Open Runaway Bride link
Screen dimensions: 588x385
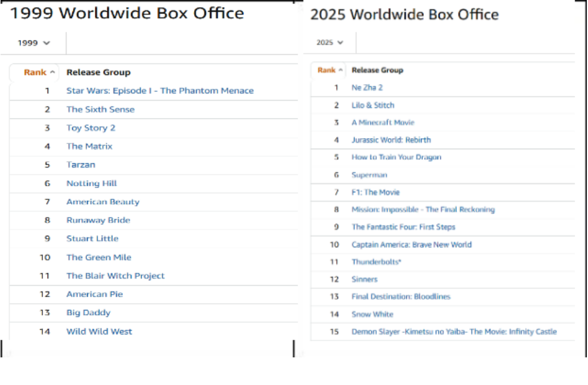click(98, 220)
